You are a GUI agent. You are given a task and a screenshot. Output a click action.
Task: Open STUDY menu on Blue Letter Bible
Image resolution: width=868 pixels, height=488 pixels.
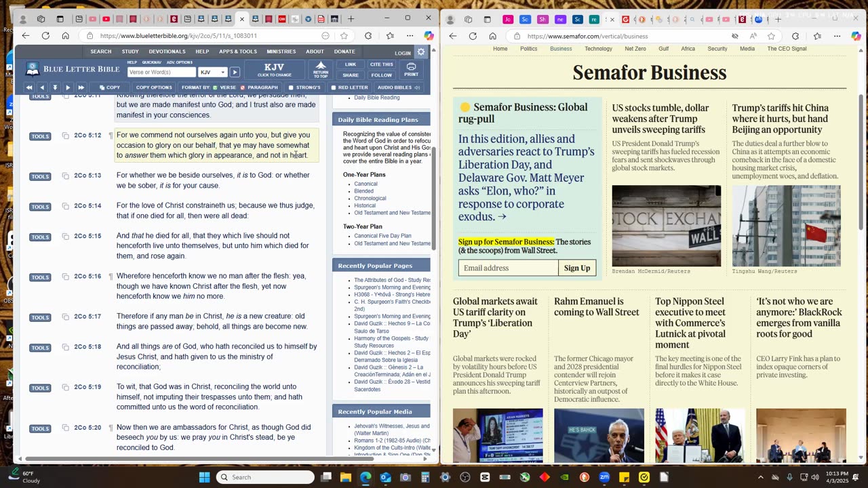point(130,52)
